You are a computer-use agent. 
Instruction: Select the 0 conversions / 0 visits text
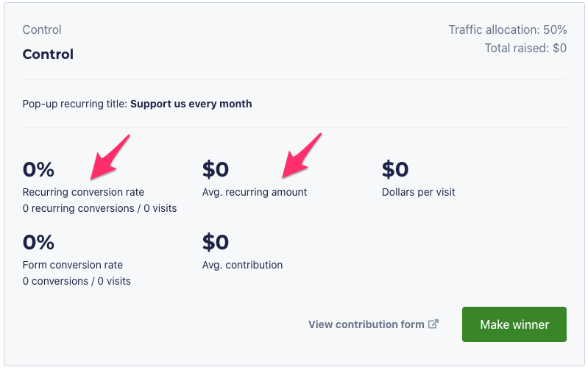77,281
